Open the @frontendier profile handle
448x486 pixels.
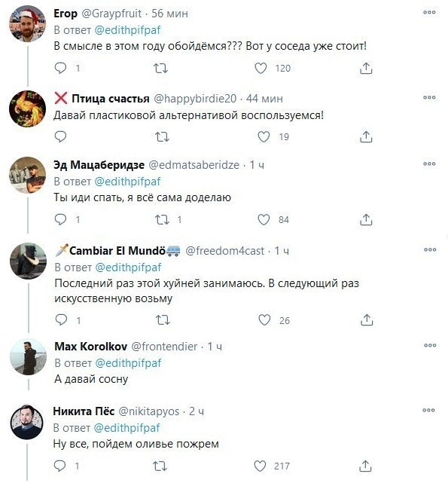click(164, 346)
